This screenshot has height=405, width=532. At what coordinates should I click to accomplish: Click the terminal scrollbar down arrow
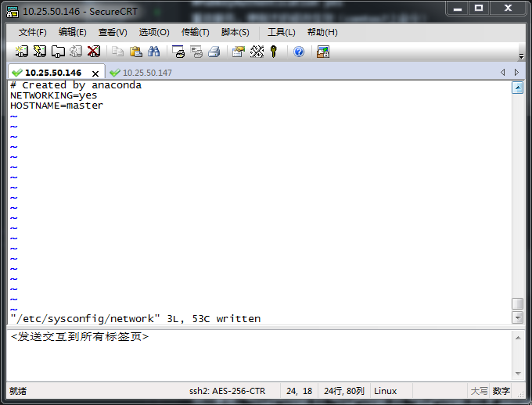(x=517, y=317)
